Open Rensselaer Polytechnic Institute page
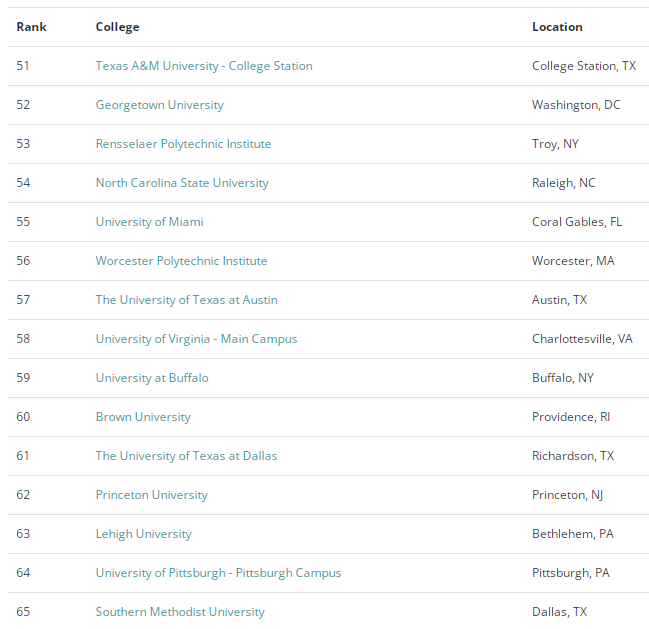This screenshot has width=649, height=629. click(x=183, y=144)
